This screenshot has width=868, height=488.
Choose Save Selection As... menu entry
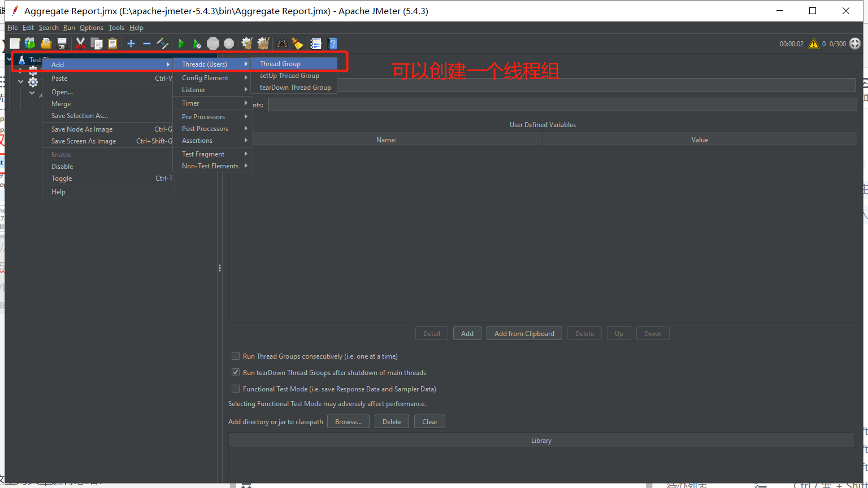tap(108, 116)
